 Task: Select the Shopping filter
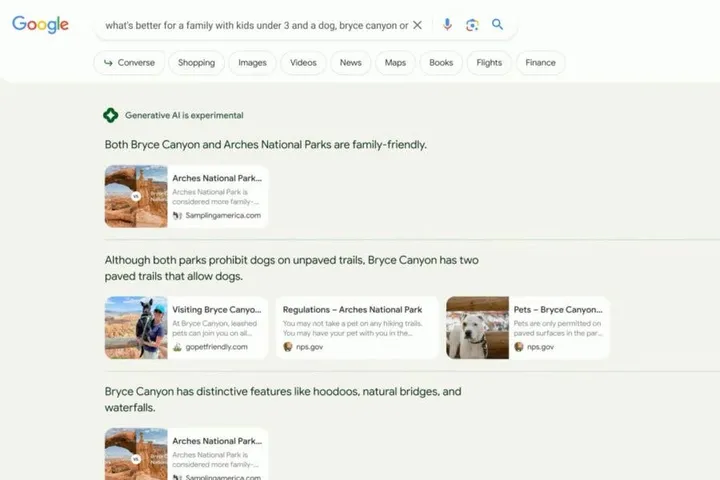coord(196,63)
